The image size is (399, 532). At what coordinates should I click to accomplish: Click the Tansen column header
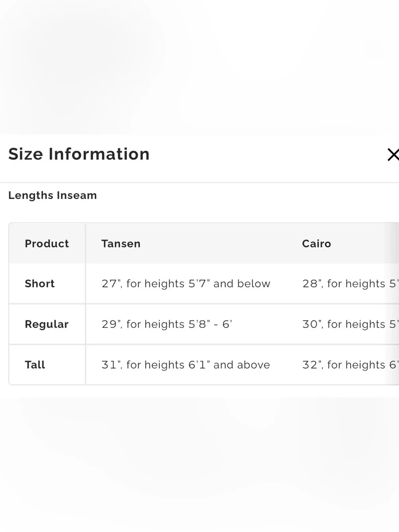(121, 243)
